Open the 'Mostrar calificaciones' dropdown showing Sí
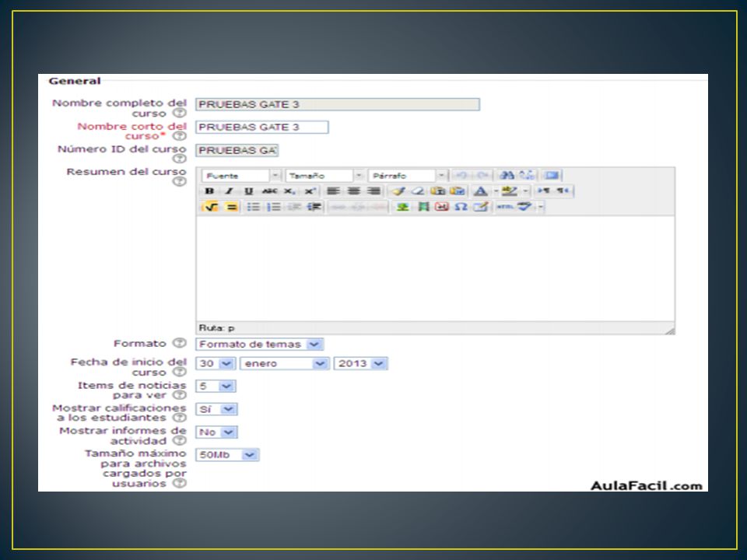 click(216, 409)
